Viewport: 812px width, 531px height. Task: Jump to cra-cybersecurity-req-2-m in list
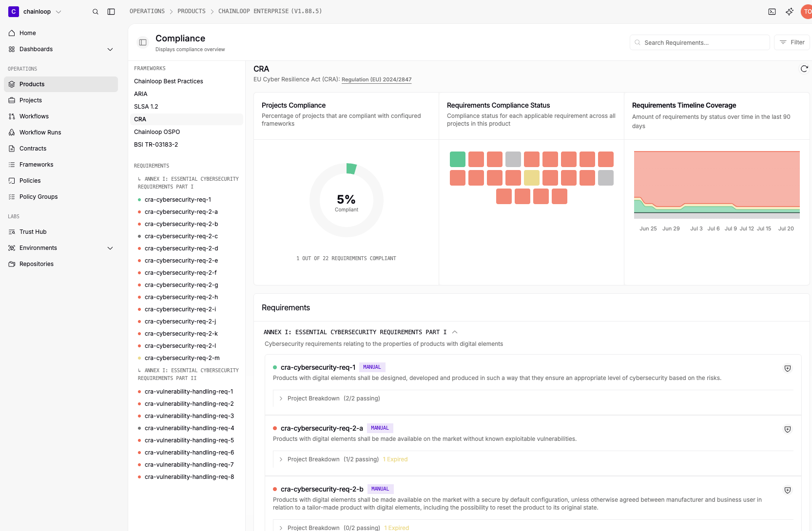pos(182,358)
